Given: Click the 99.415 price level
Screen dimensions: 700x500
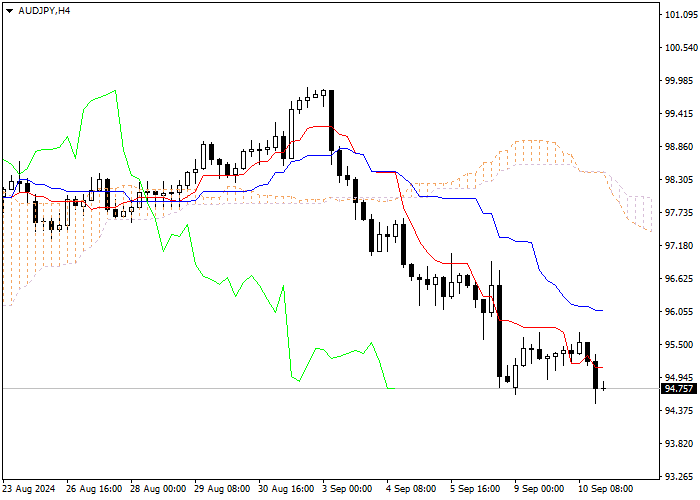Looking at the screenshot, I should pyautogui.click(x=681, y=114).
